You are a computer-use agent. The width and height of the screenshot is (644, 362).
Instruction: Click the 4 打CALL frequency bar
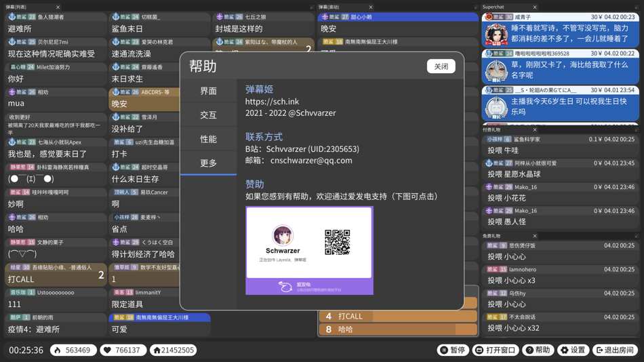pyautogui.click(x=398, y=317)
